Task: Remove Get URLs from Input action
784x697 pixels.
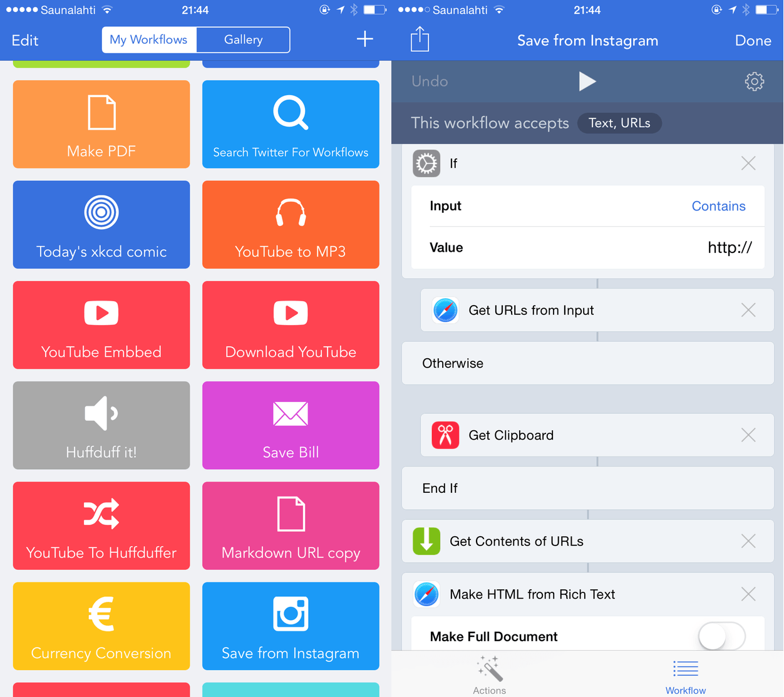Action: pos(748,310)
